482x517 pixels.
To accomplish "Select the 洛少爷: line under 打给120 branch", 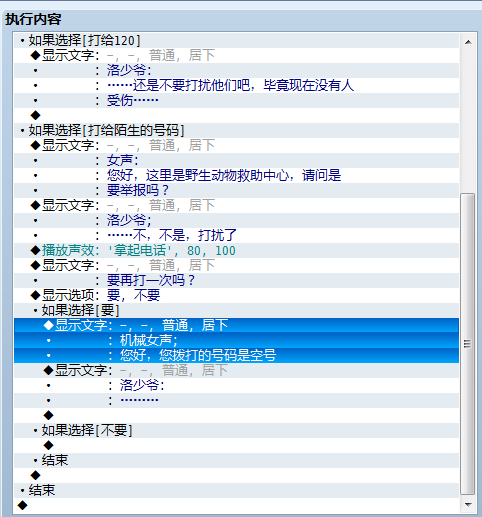I will [236, 70].
